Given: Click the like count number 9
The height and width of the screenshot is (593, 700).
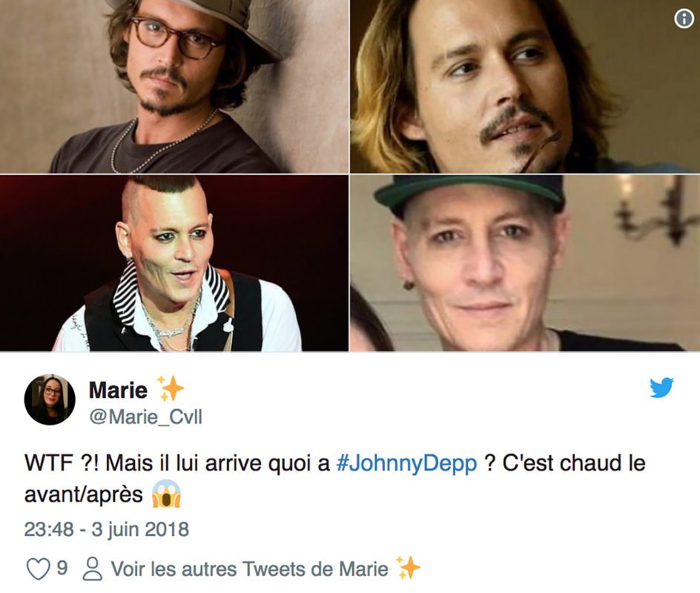Looking at the screenshot, I should [x=62, y=568].
